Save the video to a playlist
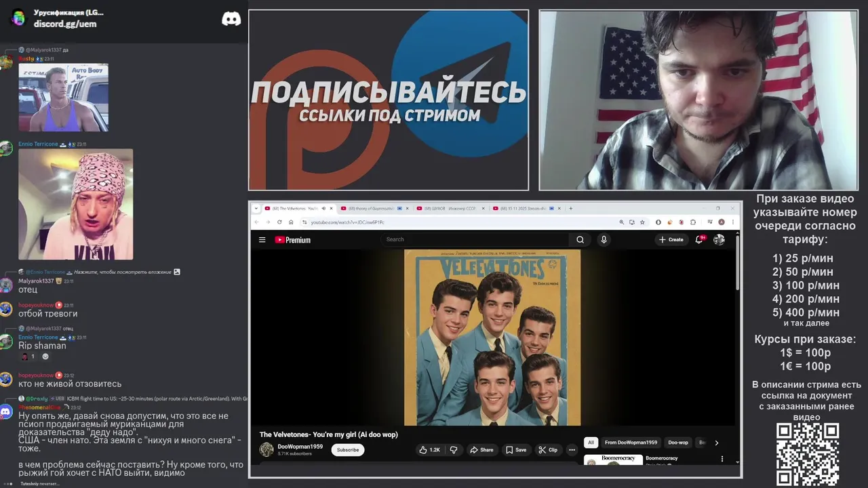This screenshot has height=488, width=868. click(x=516, y=449)
